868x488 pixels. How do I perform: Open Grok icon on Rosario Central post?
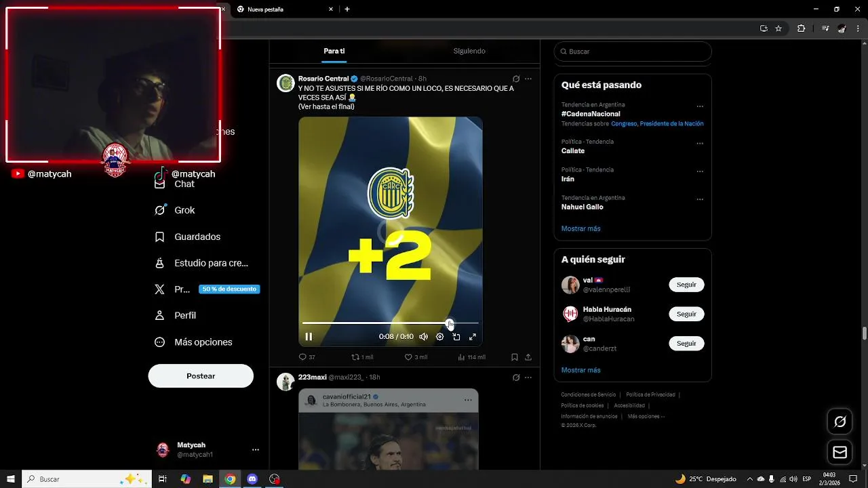[516, 79]
